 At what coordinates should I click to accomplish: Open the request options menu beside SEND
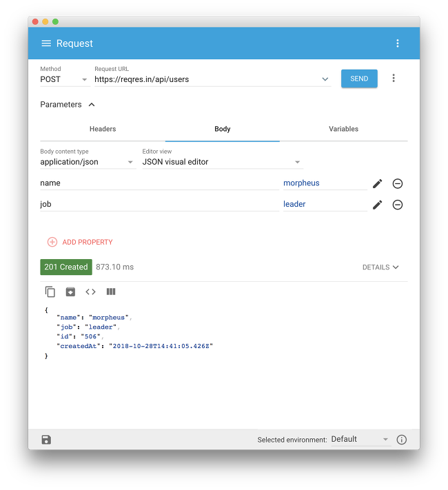[394, 78]
